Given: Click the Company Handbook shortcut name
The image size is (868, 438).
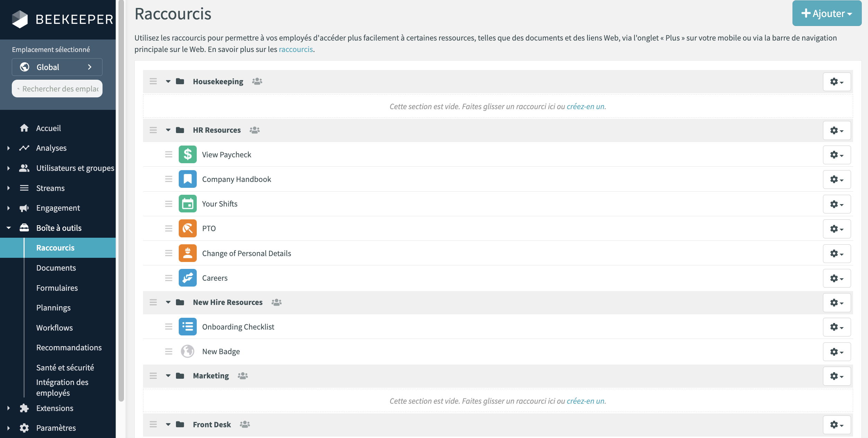Looking at the screenshot, I should 237,179.
